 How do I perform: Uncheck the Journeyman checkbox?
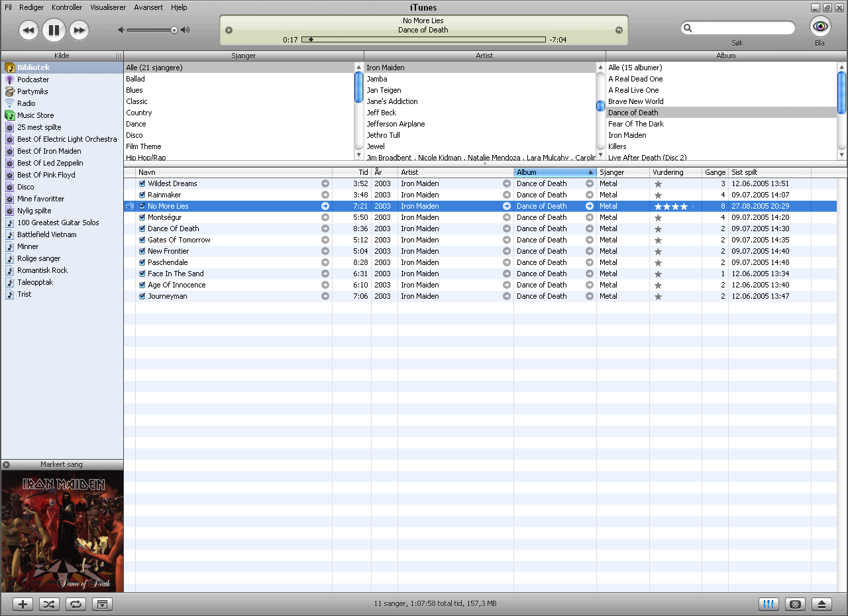(x=142, y=296)
